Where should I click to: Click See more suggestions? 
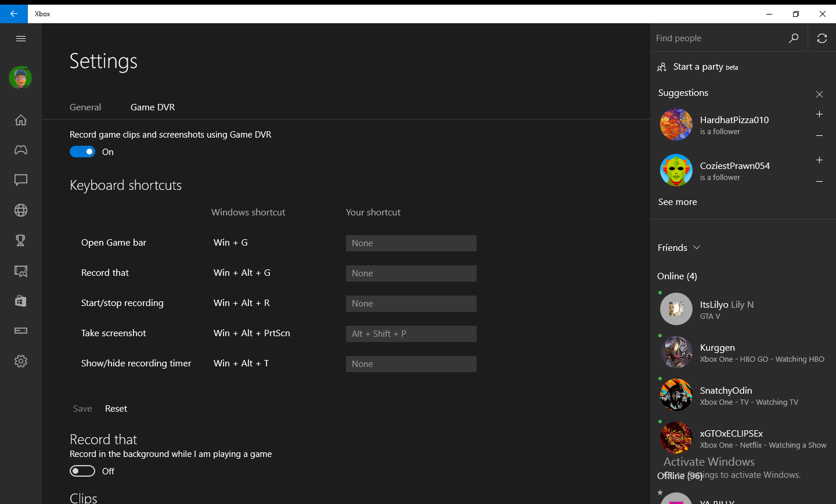678,202
